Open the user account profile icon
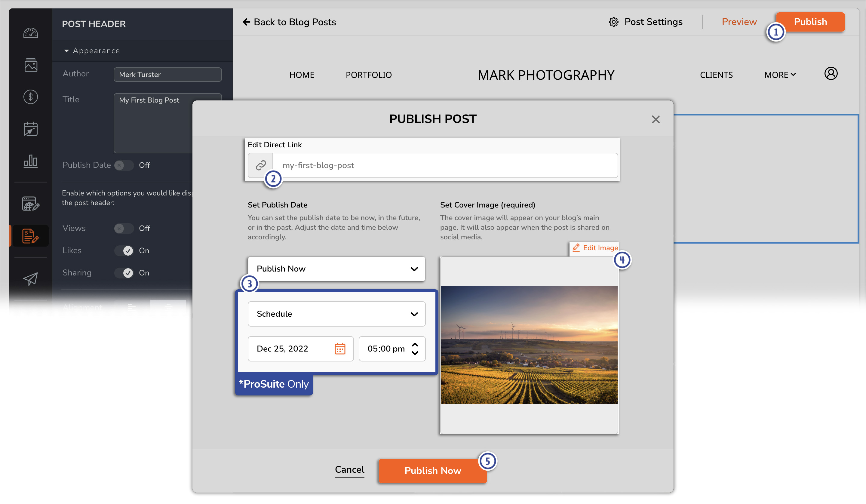This screenshot has width=866, height=504. pyautogui.click(x=831, y=73)
